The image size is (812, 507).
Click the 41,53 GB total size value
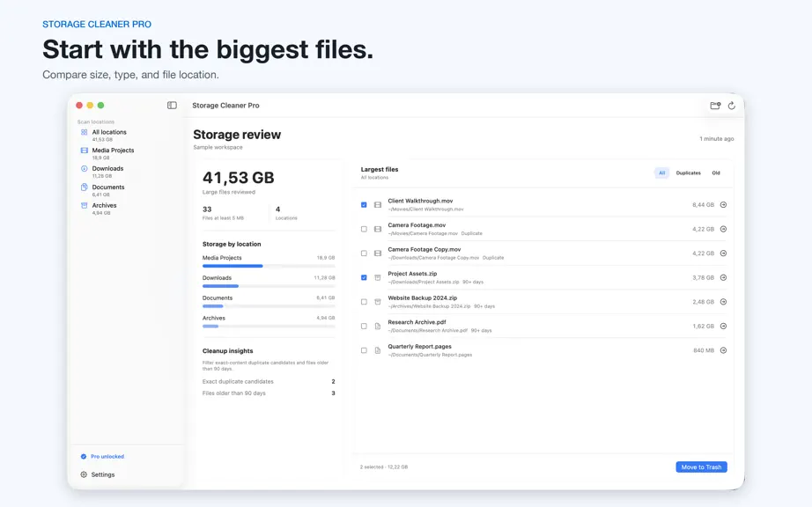238,178
